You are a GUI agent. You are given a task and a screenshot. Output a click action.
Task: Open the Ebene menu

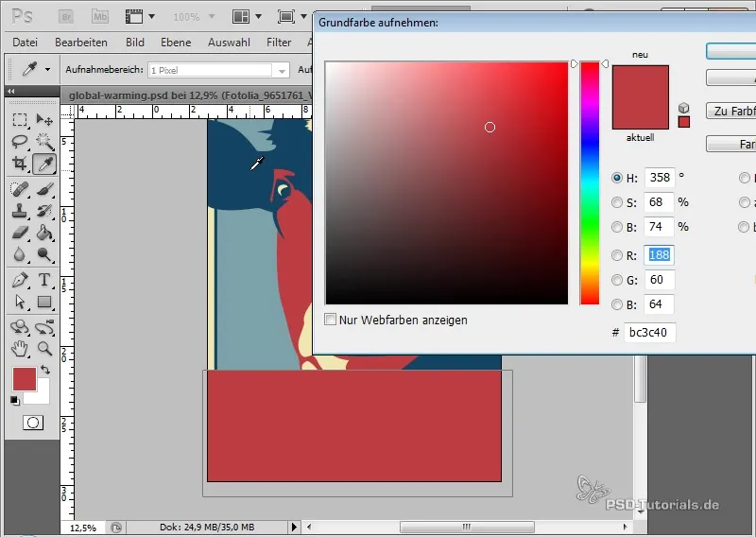(176, 43)
